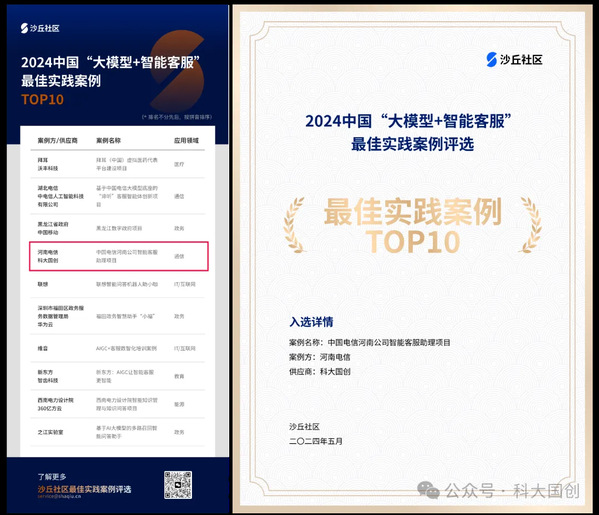
Task: Click the 沙丘社区 signature above the certificate date
Action: [304, 427]
